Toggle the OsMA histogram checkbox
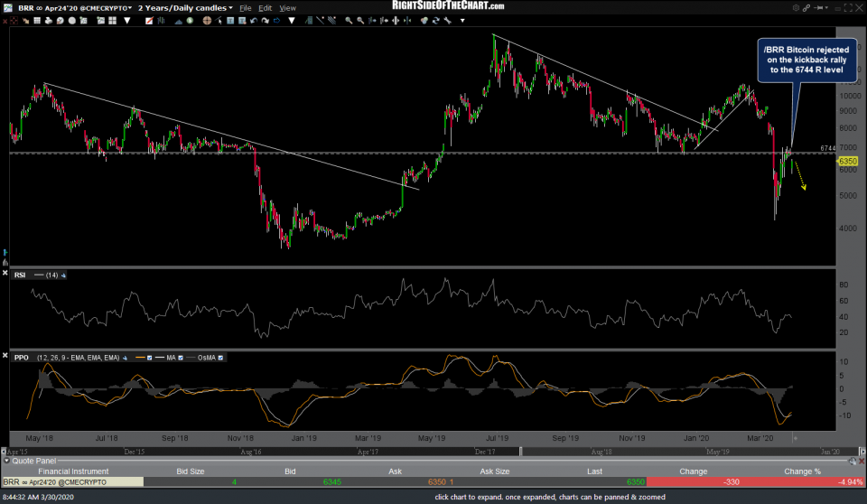 coord(221,358)
